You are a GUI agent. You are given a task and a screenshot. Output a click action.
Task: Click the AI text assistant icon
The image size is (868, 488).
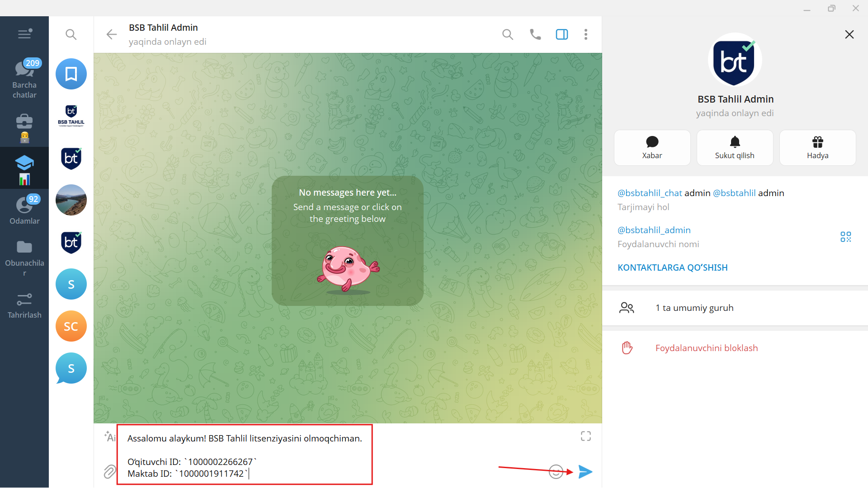110,436
